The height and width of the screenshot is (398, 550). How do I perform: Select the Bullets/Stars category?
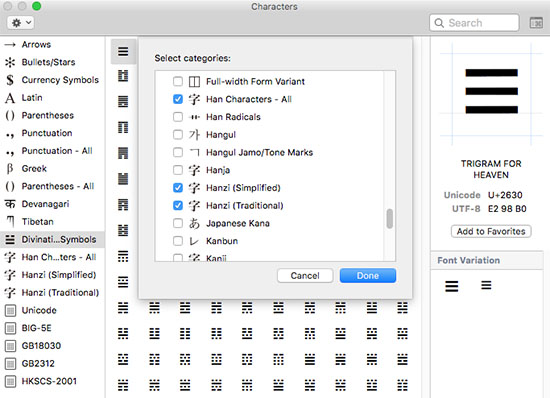[48, 62]
